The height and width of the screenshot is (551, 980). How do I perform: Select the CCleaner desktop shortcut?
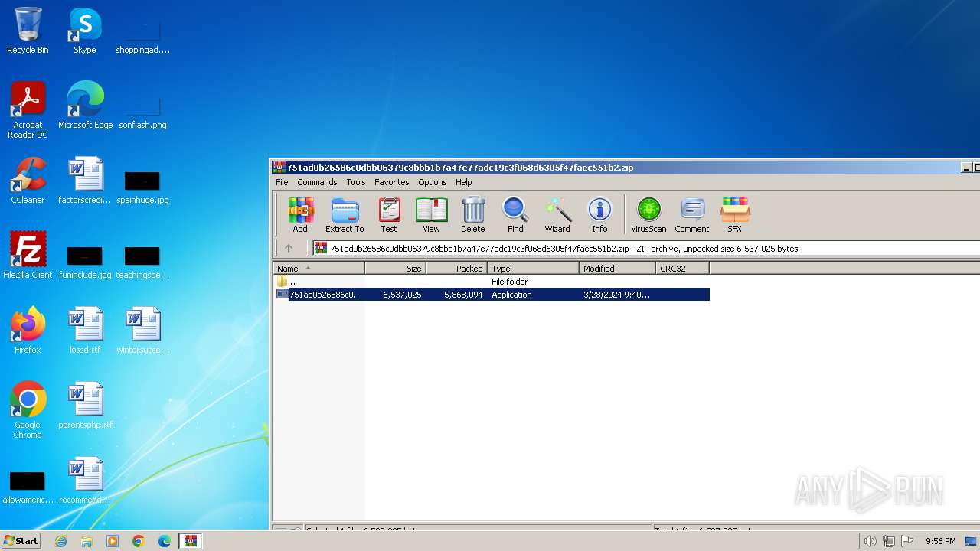tap(28, 181)
